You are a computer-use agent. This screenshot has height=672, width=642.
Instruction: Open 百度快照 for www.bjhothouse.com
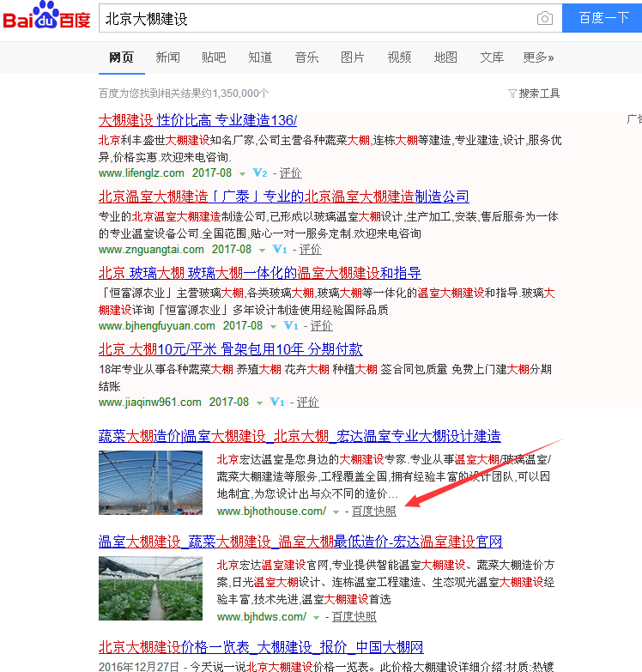pyautogui.click(x=373, y=512)
